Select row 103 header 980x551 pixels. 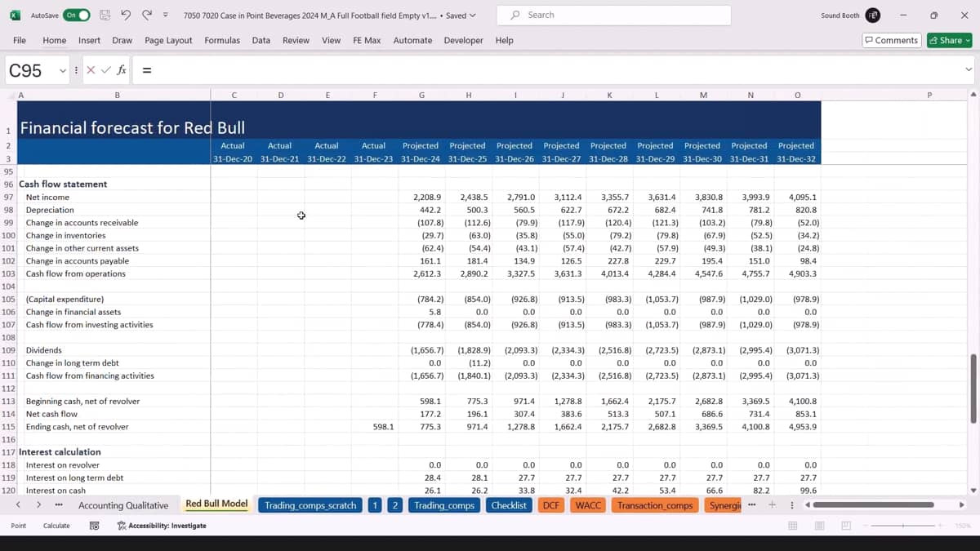[8, 273]
